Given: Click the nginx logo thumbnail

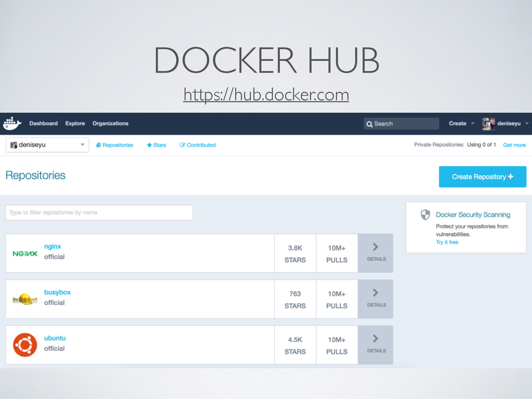Looking at the screenshot, I should pos(25,254).
